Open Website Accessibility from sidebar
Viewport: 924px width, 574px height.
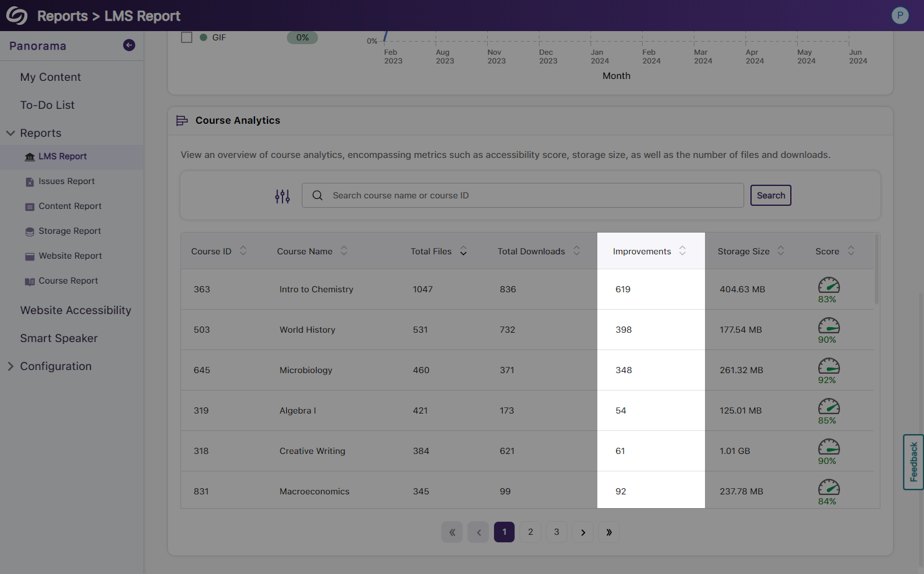pos(75,310)
